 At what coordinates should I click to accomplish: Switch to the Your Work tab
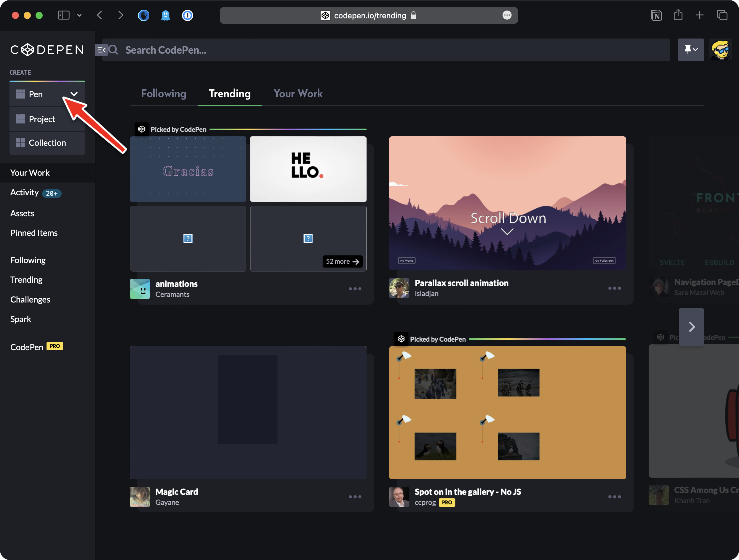point(298,94)
